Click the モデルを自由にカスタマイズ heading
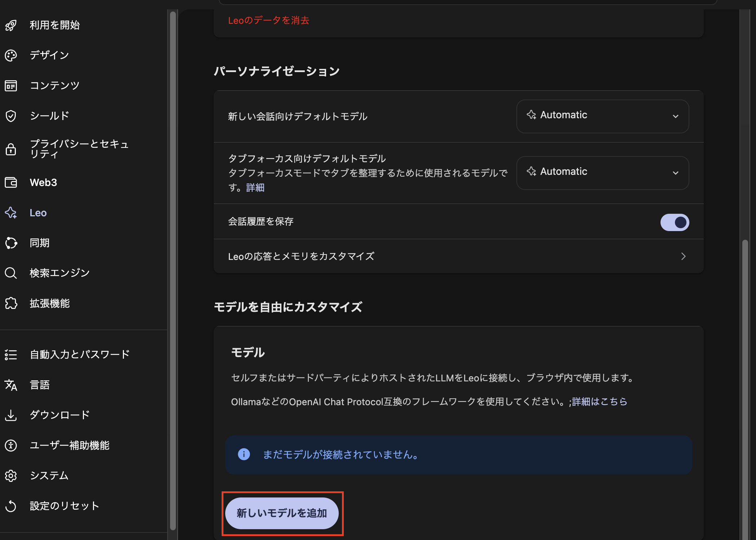Screen dimensions: 756x540 pyautogui.click(x=288, y=307)
